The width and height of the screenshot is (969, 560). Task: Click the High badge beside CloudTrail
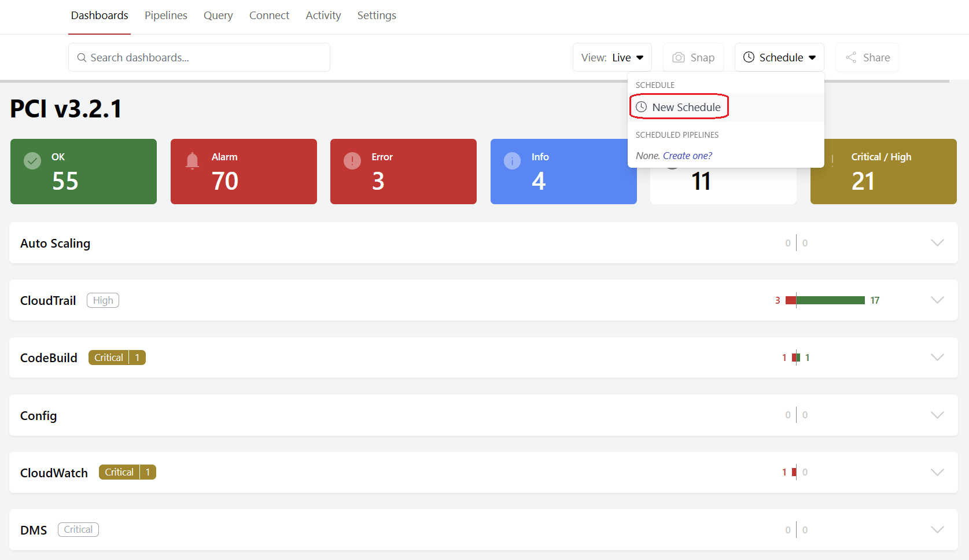pyautogui.click(x=102, y=300)
